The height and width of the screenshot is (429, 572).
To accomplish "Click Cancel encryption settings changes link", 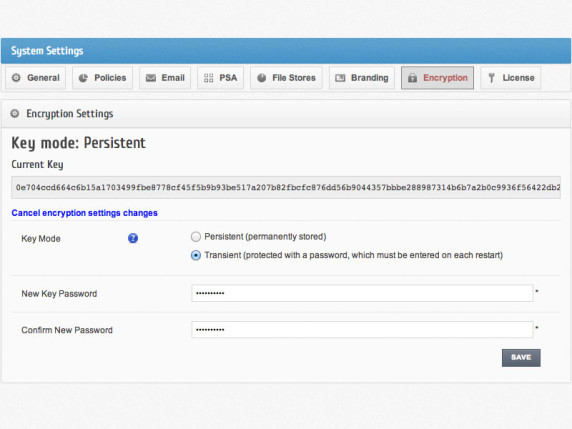I will click(84, 213).
